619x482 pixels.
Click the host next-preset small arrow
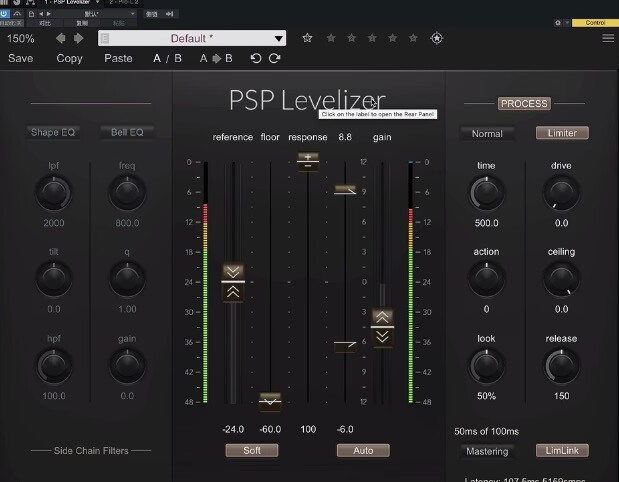(49, 14)
